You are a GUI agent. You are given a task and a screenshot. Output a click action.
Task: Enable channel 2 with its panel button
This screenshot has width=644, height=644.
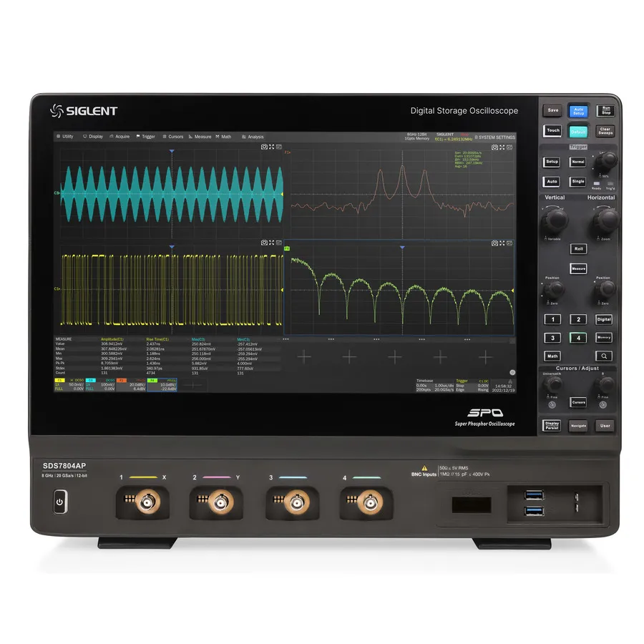pyautogui.click(x=578, y=319)
